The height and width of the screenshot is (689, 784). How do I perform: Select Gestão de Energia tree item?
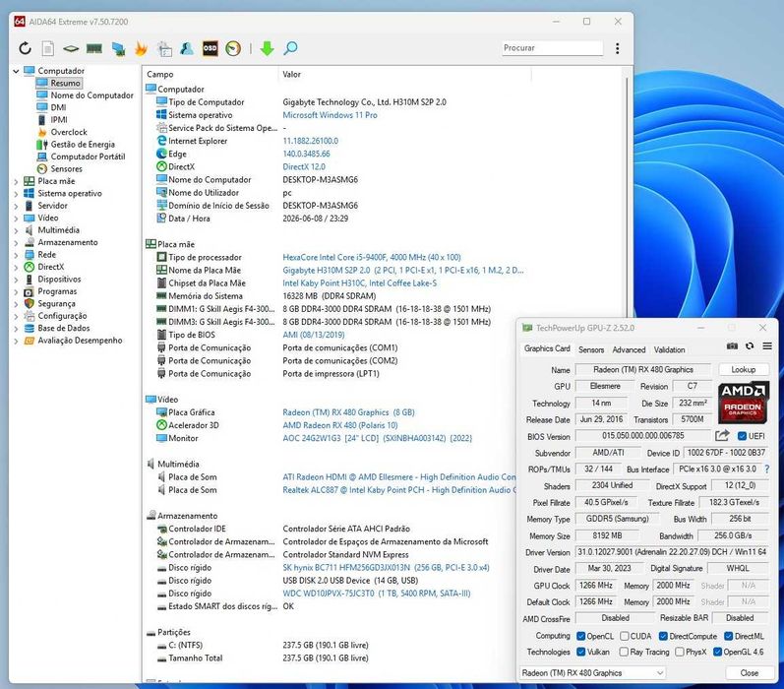83,145
